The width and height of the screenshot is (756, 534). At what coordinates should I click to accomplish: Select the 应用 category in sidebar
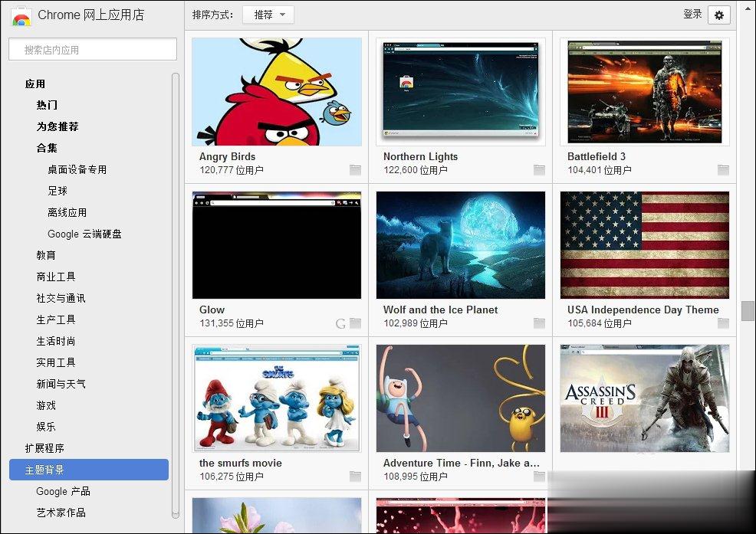point(35,84)
